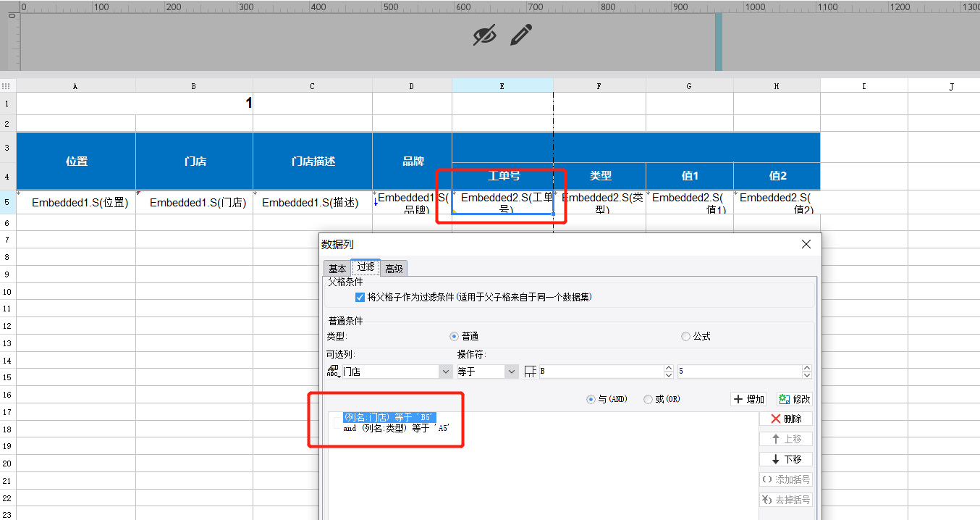This screenshot has width=980, height=520.
Task: Click the 删除 button
Action: tap(785, 419)
